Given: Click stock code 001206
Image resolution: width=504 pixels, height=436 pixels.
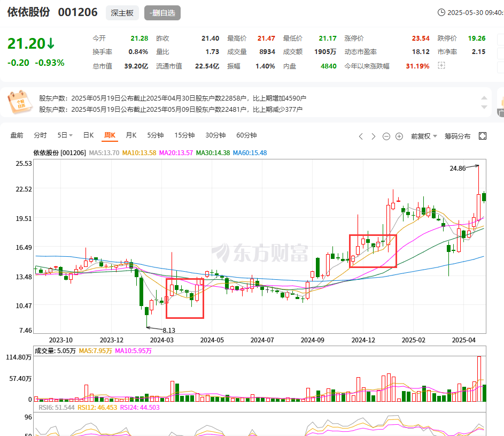Looking at the screenshot, I should pyautogui.click(x=78, y=12).
